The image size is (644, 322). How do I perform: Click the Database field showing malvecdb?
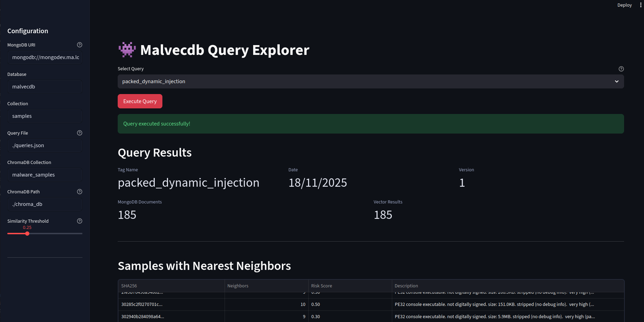pos(45,86)
